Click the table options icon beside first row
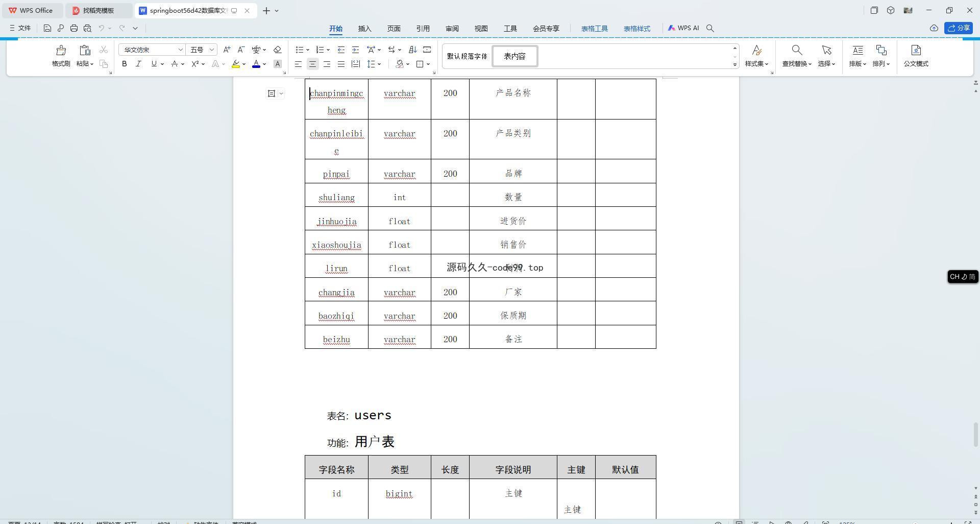The width and height of the screenshot is (980, 524). (x=272, y=93)
